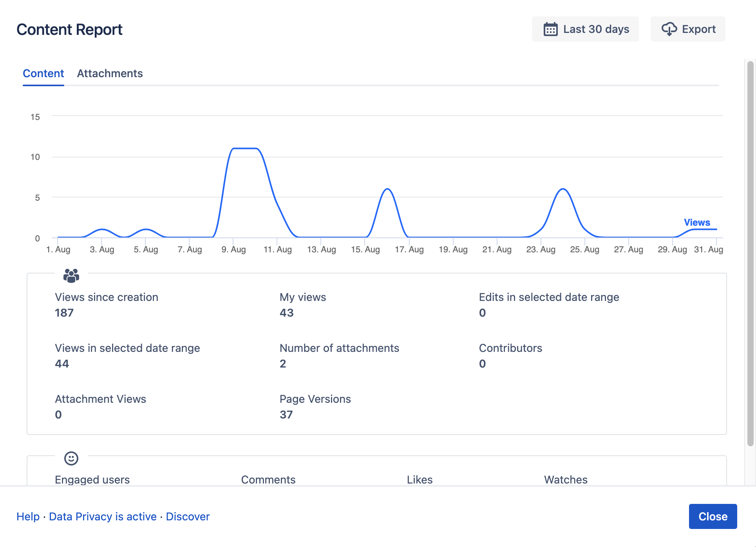Click the vertical scrollbar of the report
This screenshot has height=547, width=756.
point(750,254)
